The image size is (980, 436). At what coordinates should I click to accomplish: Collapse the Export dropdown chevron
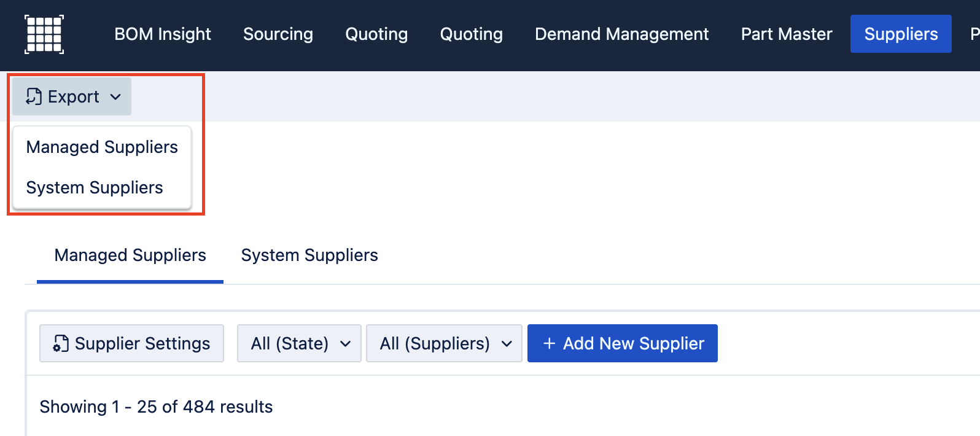click(115, 97)
